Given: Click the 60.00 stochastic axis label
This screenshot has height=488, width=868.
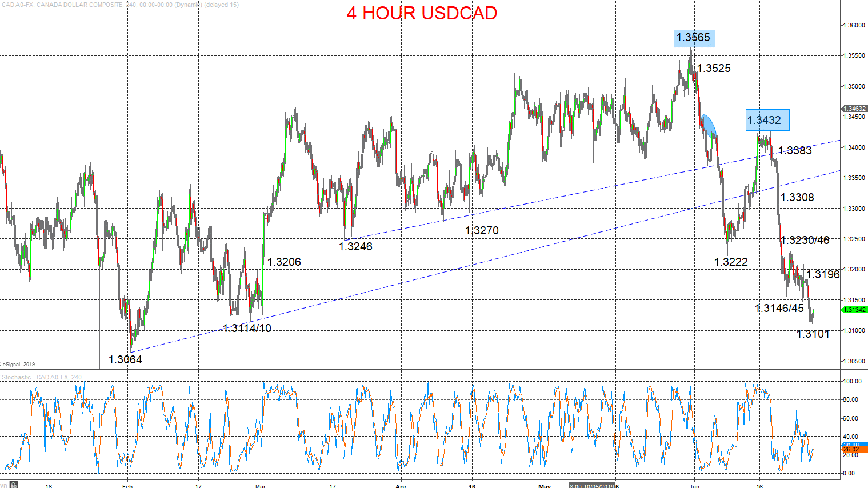Looking at the screenshot, I should (x=851, y=418).
